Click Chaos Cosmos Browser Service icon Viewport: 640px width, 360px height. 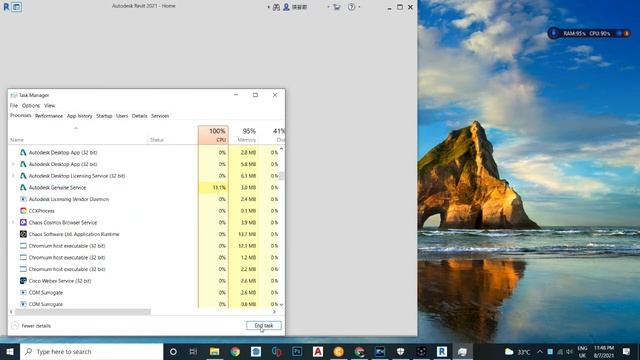pos(23,222)
